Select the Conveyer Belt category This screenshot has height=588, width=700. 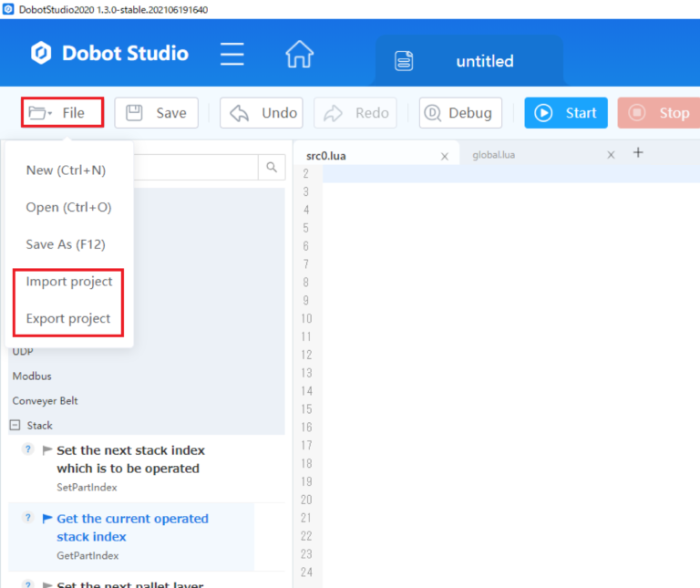click(x=45, y=400)
